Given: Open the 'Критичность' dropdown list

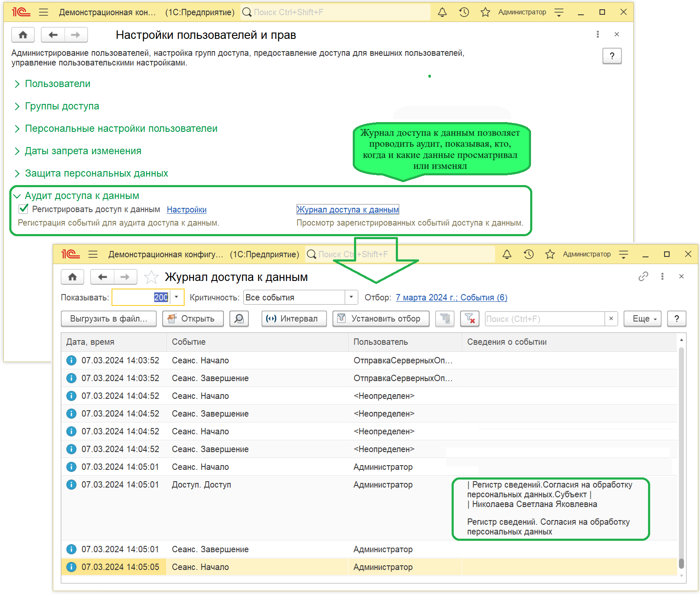Looking at the screenshot, I should click(x=351, y=297).
